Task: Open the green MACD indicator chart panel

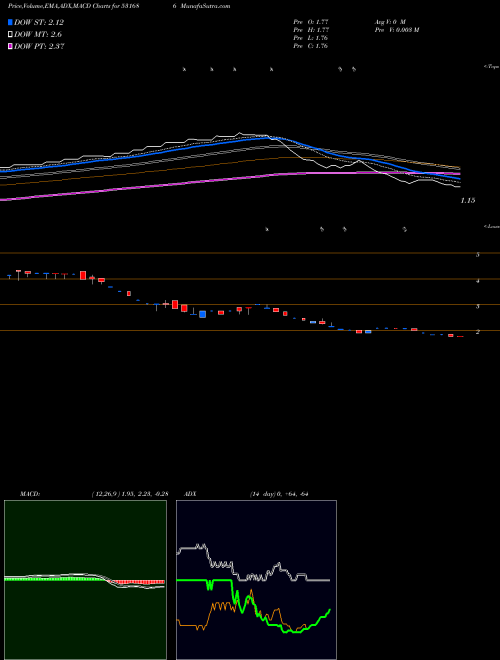Action: (x=85, y=580)
